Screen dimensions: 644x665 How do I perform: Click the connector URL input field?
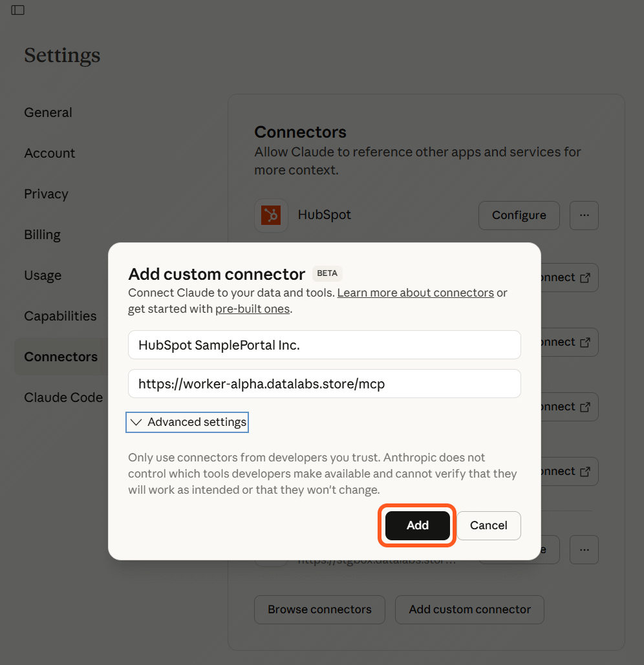click(x=324, y=383)
